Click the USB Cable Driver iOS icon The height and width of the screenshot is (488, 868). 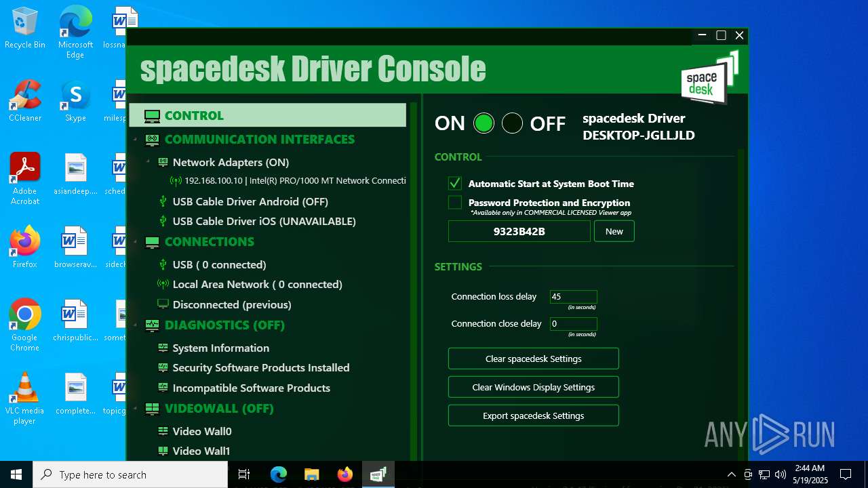pos(163,221)
